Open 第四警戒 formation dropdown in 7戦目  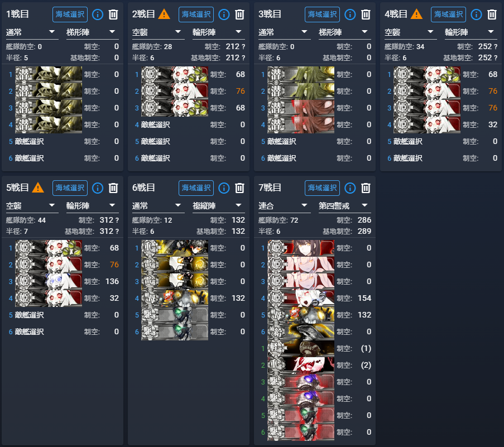pyautogui.click(x=344, y=206)
